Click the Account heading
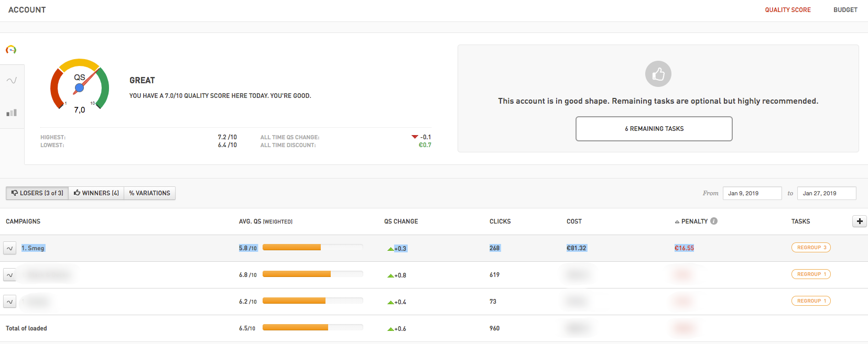868x344 pixels. point(27,10)
